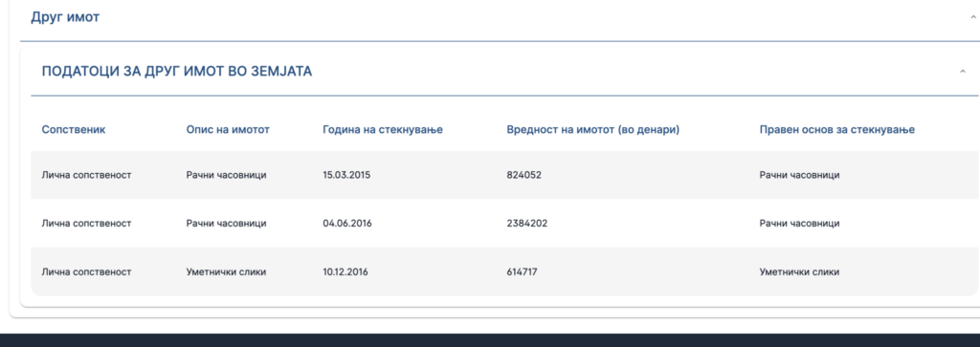Select the Опис на имотот column header
This screenshot has width=980, height=347.
[228, 129]
